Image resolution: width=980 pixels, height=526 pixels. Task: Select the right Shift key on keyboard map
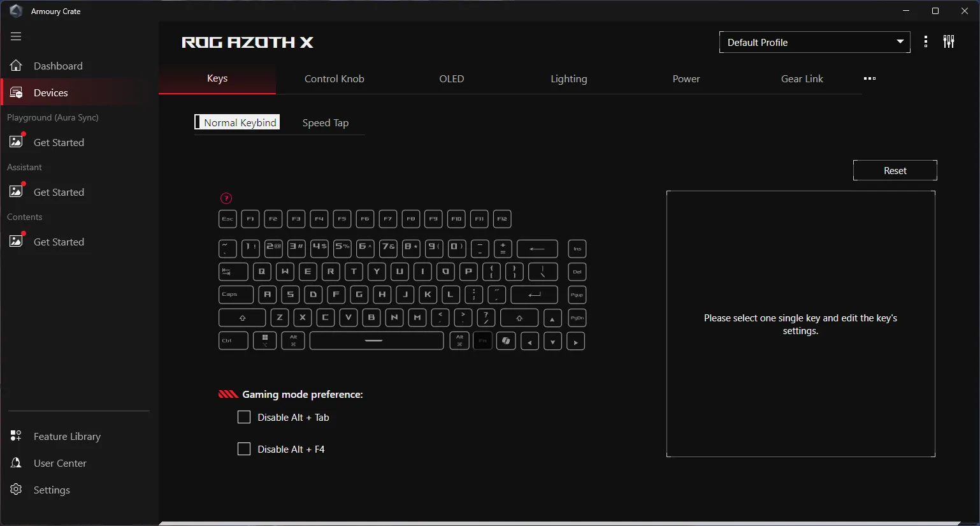click(519, 318)
